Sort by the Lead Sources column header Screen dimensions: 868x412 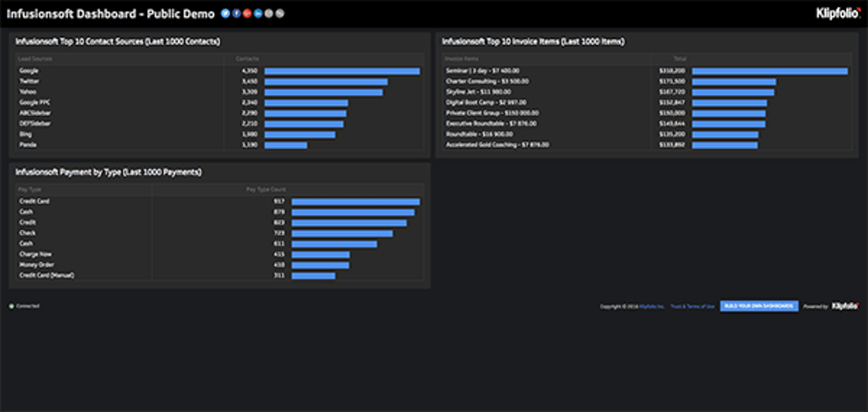(x=35, y=59)
